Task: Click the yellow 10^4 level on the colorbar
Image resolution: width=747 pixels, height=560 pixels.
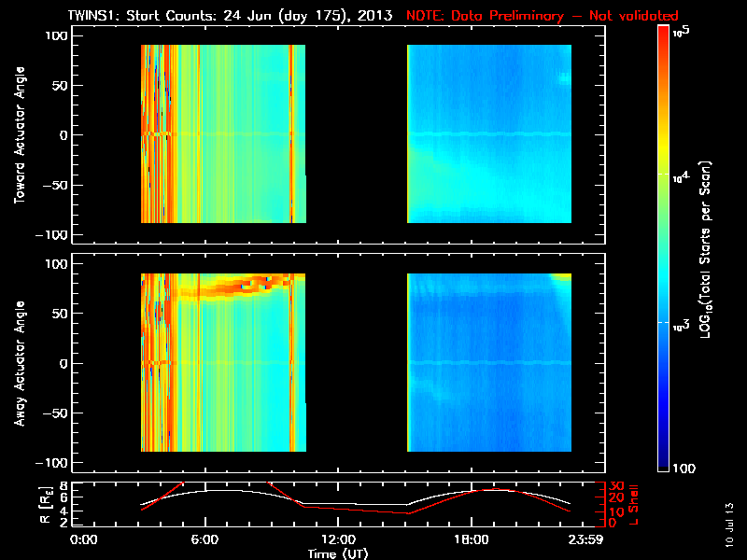Action: (664, 174)
